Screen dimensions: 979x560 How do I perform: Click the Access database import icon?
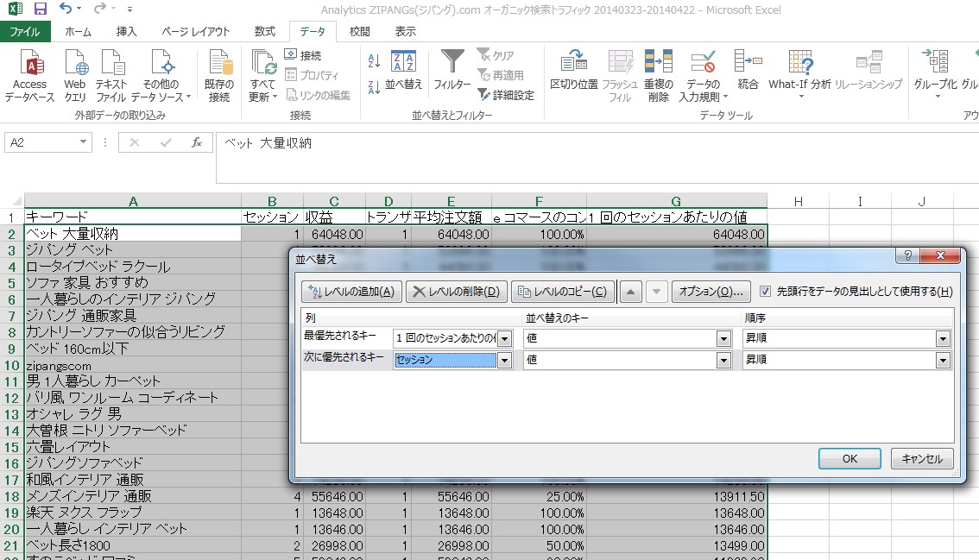pyautogui.click(x=30, y=66)
